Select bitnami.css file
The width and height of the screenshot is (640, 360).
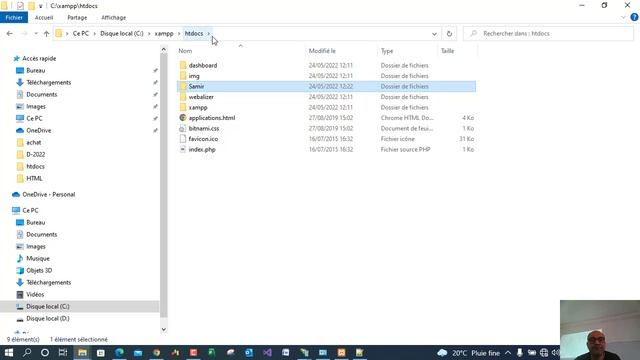click(204, 129)
